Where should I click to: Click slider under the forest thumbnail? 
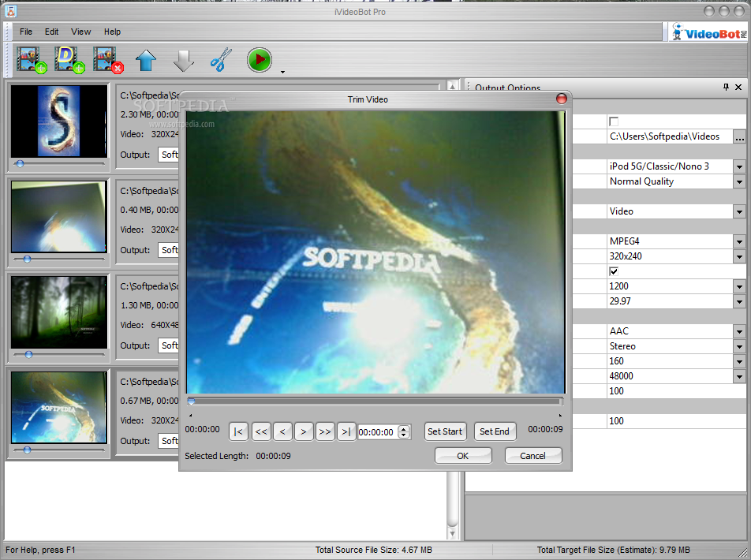click(x=59, y=354)
